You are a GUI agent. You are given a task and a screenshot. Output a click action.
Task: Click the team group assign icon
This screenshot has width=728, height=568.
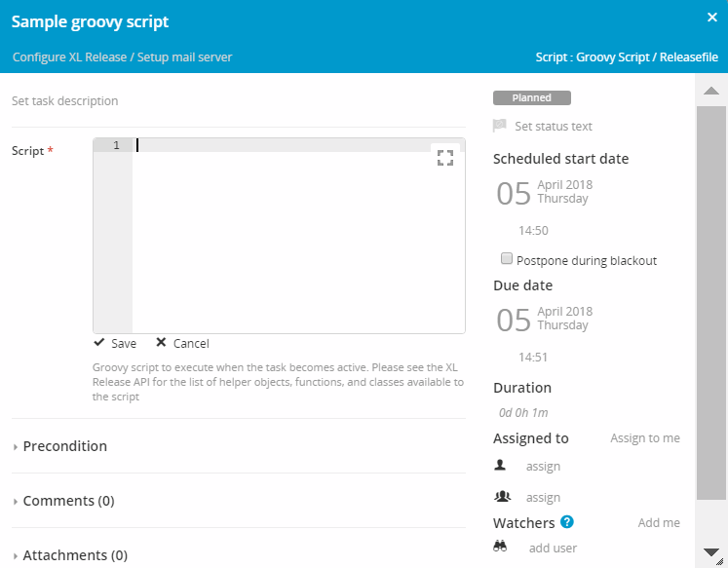point(502,497)
